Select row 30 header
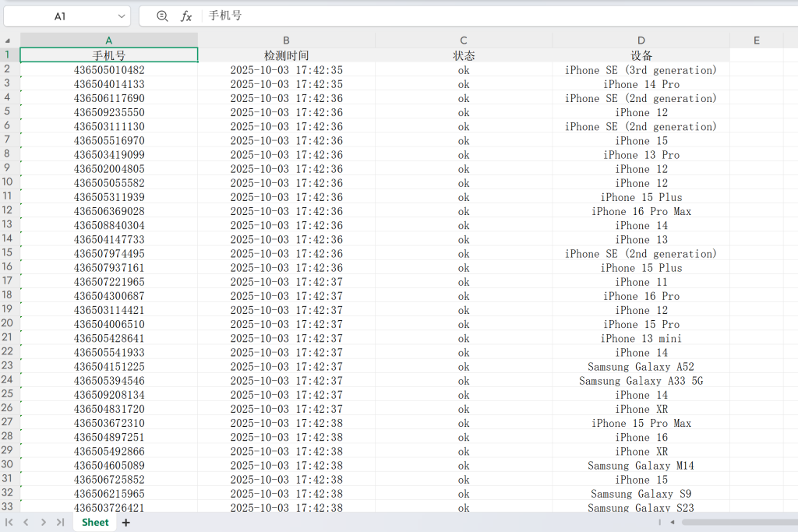 (7, 465)
